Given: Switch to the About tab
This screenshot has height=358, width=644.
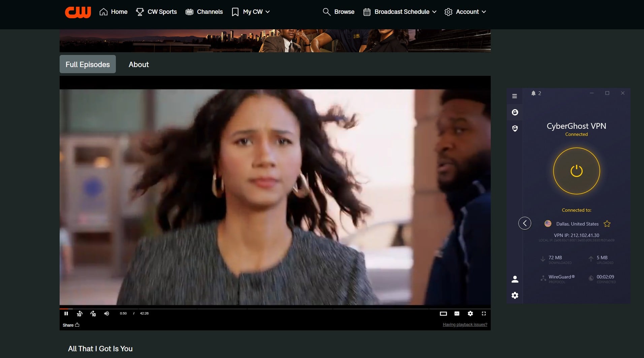Looking at the screenshot, I should pyautogui.click(x=139, y=64).
